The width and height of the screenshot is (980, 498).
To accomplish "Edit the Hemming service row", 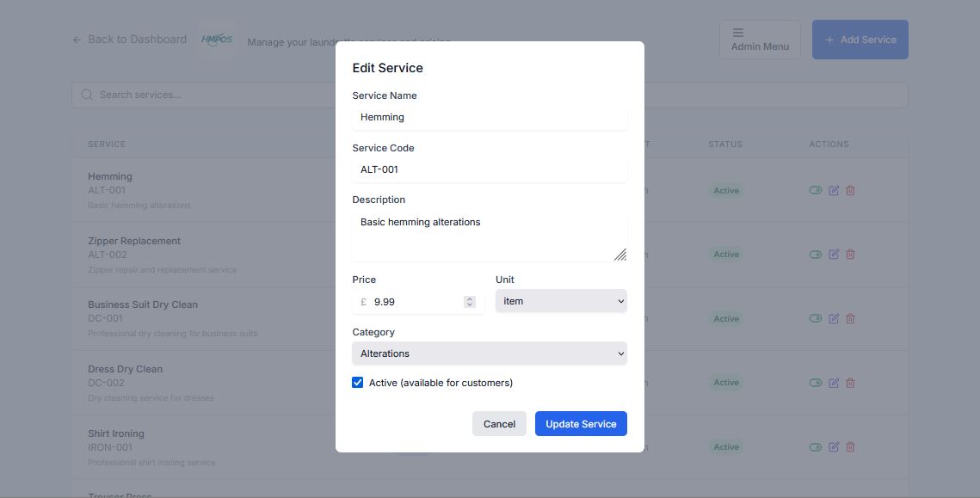I will pyautogui.click(x=834, y=190).
